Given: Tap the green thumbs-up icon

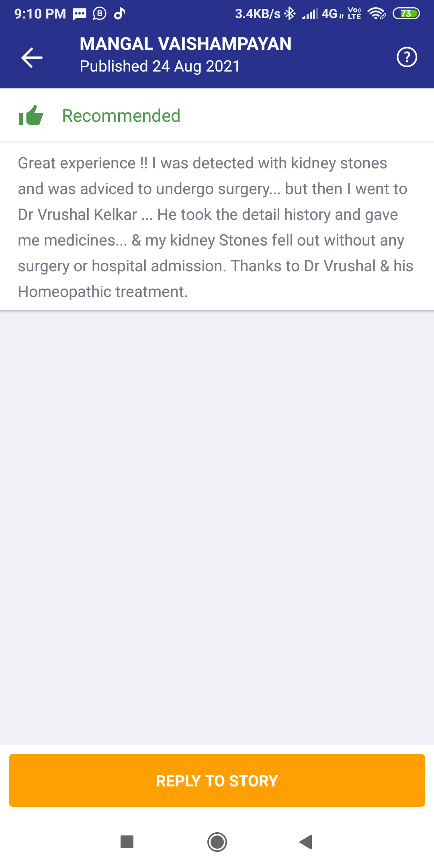Looking at the screenshot, I should 31,115.
